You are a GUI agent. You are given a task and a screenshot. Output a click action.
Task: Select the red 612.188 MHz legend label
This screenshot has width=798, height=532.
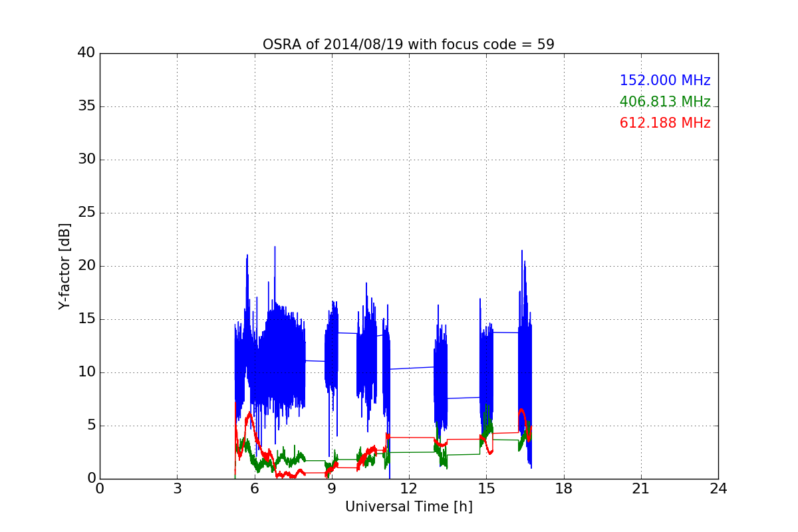(x=665, y=123)
